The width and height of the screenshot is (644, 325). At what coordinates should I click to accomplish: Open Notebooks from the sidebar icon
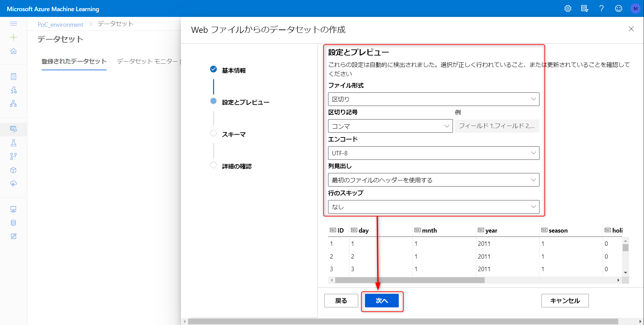coord(14,77)
